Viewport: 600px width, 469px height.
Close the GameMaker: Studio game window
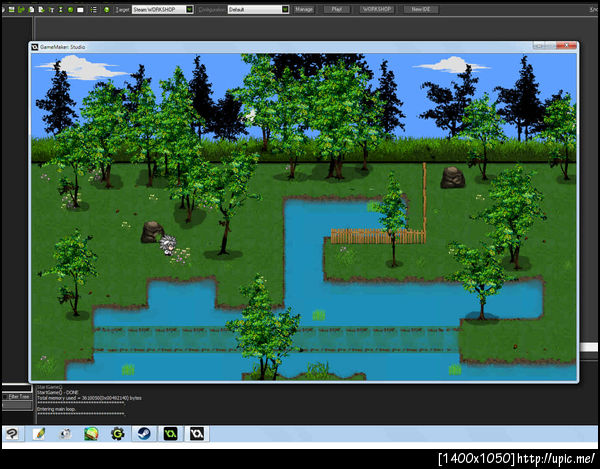[567, 46]
